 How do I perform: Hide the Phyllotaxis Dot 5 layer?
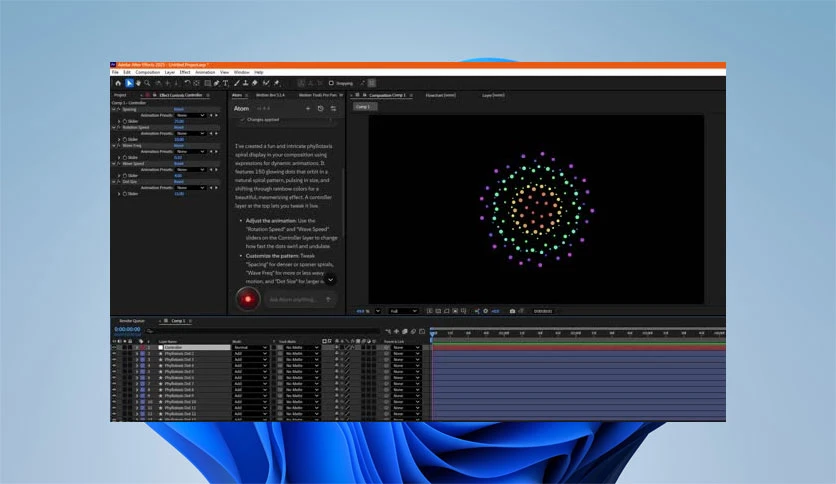point(114,372)
